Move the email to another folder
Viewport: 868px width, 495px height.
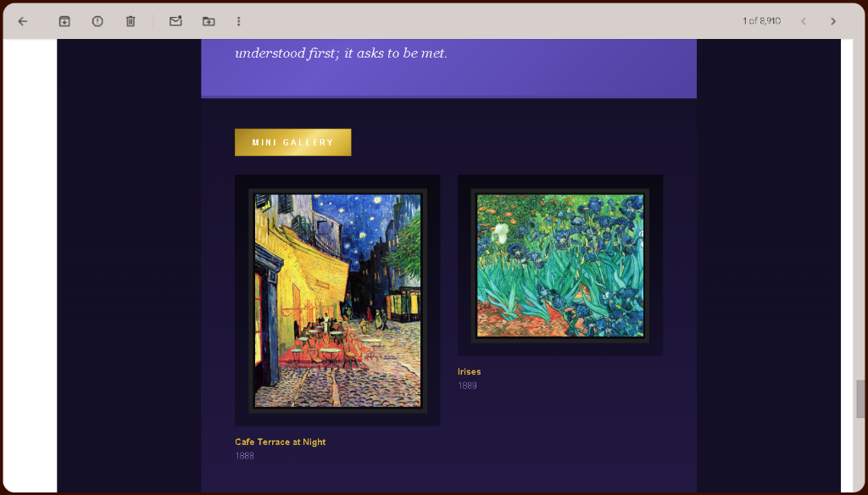click(x=208, y=21)
